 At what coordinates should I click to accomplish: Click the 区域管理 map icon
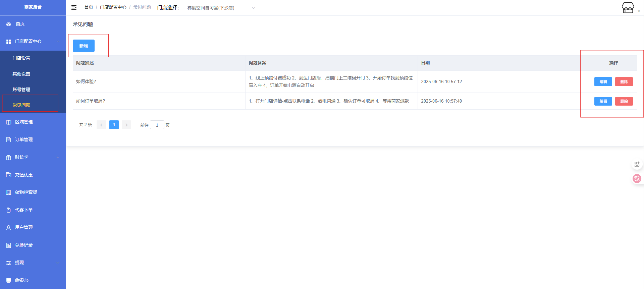coord(9,122)
